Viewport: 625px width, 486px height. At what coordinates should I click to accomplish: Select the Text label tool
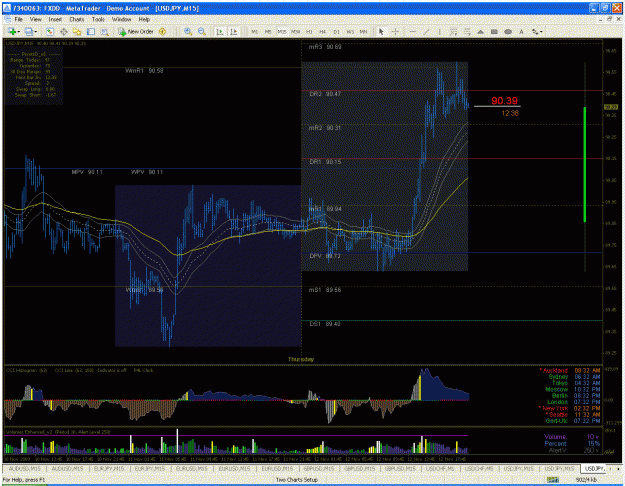point(521,31)
